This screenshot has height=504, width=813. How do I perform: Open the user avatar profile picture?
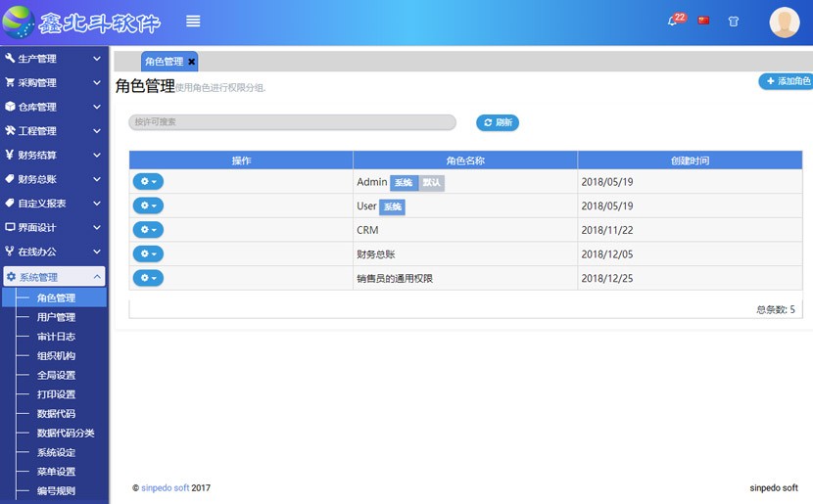(784, 22)
